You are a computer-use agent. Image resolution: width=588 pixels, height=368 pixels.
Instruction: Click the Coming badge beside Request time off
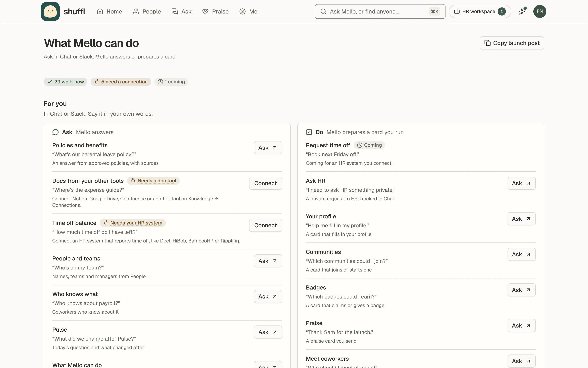click(369, 145)
